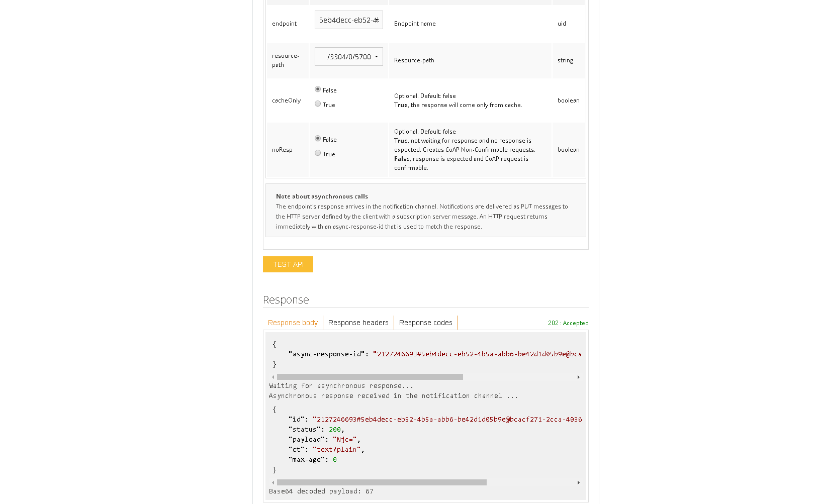Select False for cacheOnly
817x504 pixels.
(x=318, y=89)
